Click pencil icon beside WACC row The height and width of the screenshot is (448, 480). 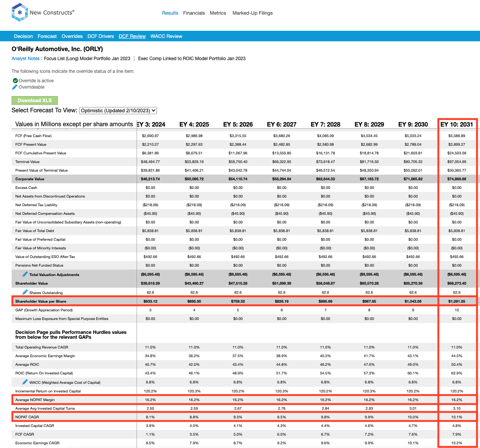pos(25,382)
